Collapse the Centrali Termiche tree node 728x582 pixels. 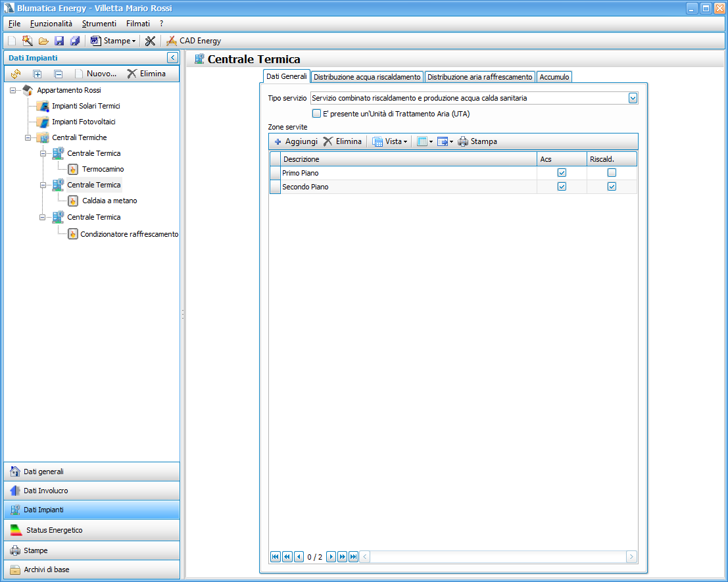[x=28, y=137]
